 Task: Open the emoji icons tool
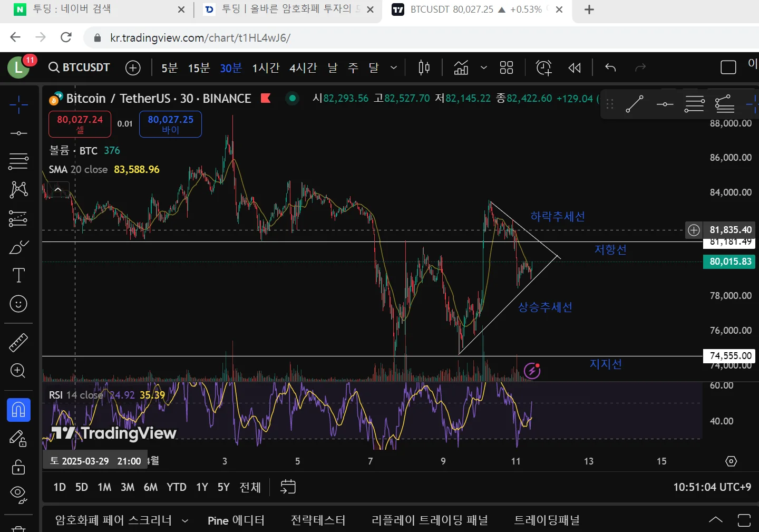[x=18, y=304]
